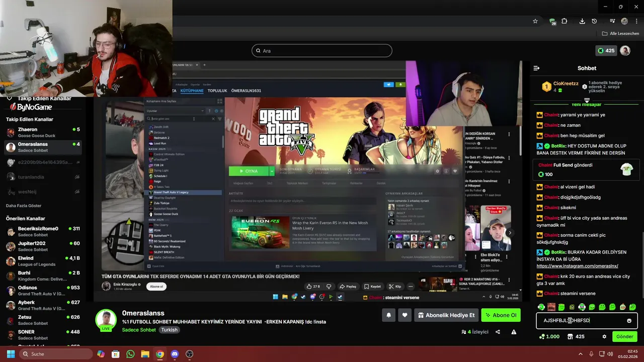Click the heart follow icon
Image resolution: width=644 pixels, height=362 pixels.
pyautogui.click(x=405, y=315)
